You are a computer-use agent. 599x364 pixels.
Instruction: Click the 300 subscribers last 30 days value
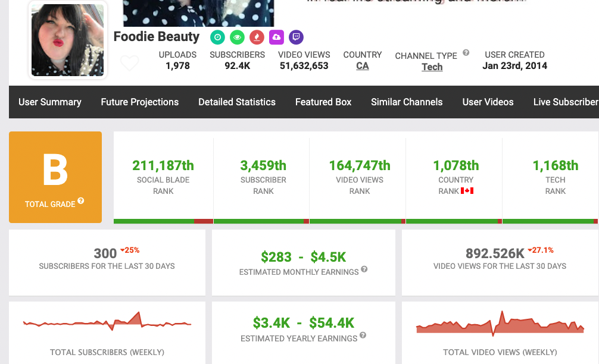coord(105,253)
